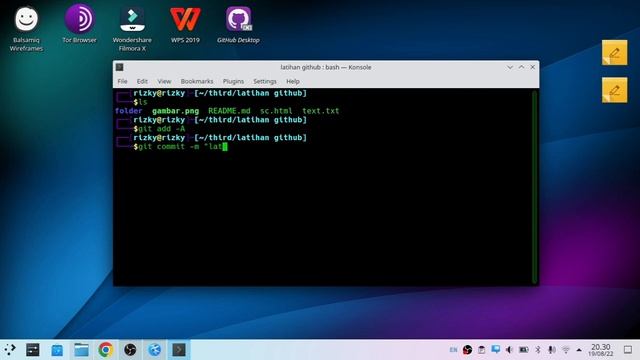
Task: Click the show desktop button in taskbar
Action: (628, 350)
